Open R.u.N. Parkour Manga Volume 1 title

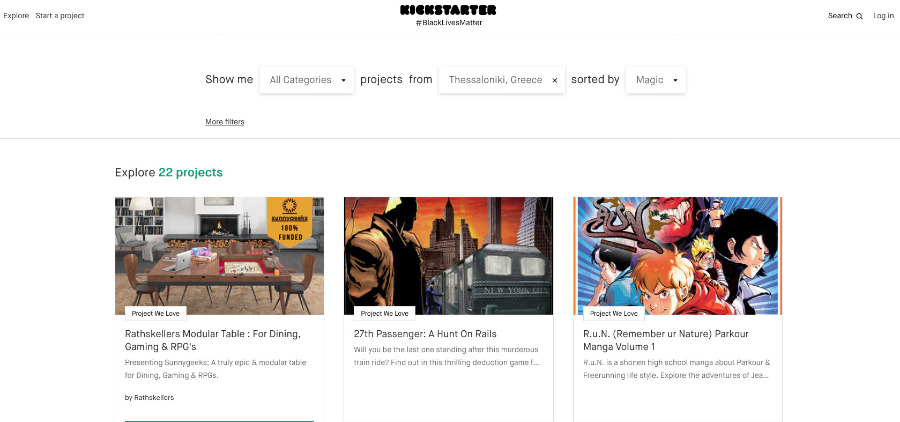coord(666,340)
